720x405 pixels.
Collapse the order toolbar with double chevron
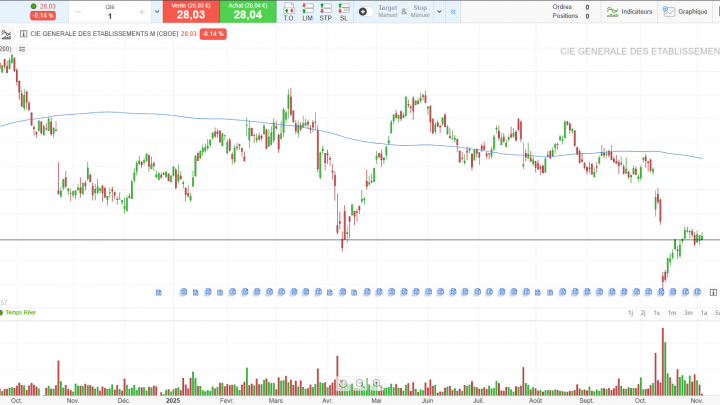(454, 12)
